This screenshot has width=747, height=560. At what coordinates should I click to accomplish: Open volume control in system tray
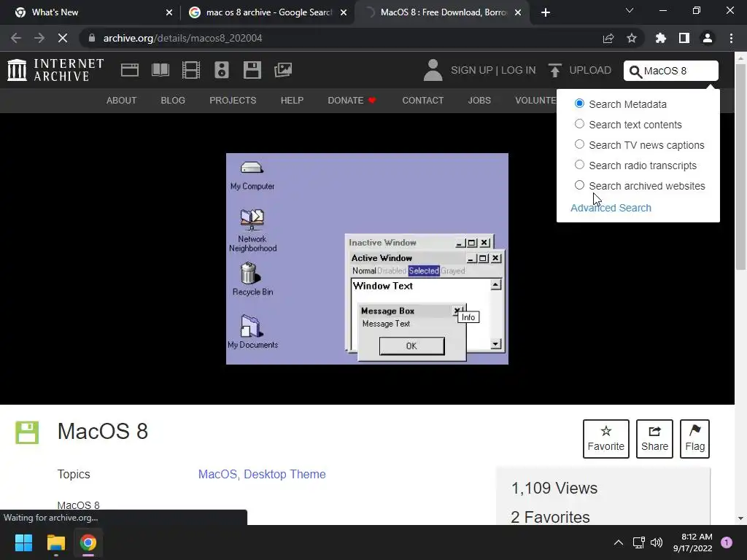pos(657,542)
